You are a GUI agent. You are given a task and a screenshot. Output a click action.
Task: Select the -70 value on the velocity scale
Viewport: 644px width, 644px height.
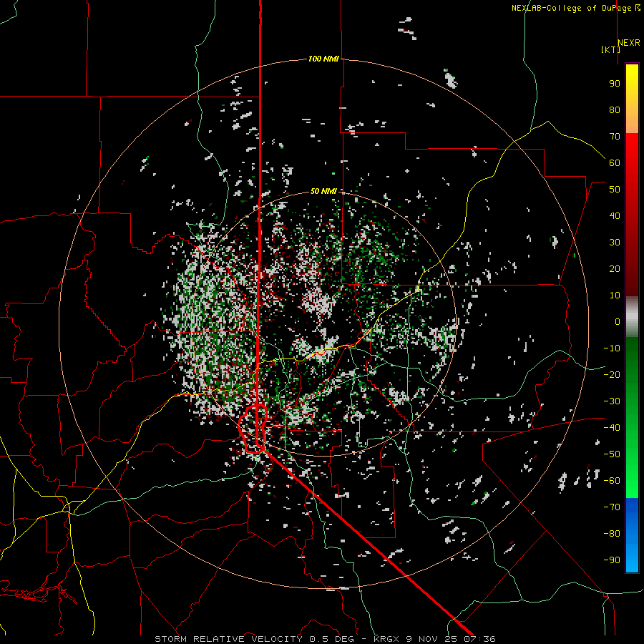(612, 507)
